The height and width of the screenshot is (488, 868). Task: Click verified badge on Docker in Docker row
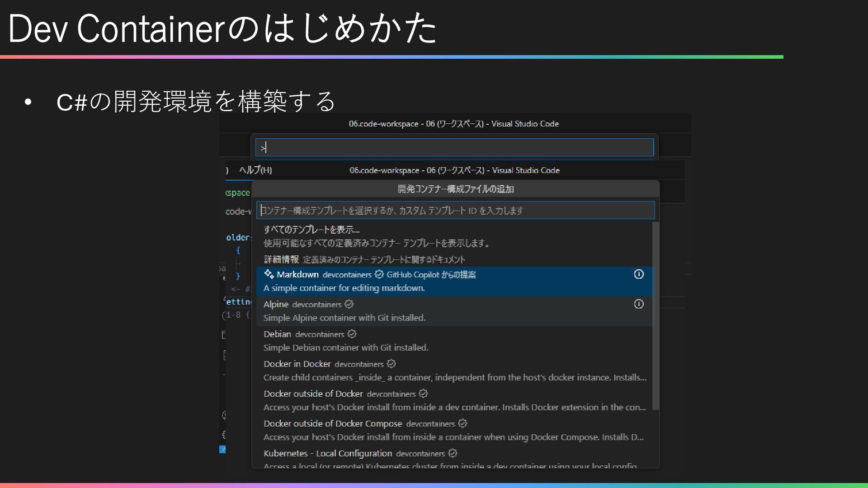(x=392, y=364)
